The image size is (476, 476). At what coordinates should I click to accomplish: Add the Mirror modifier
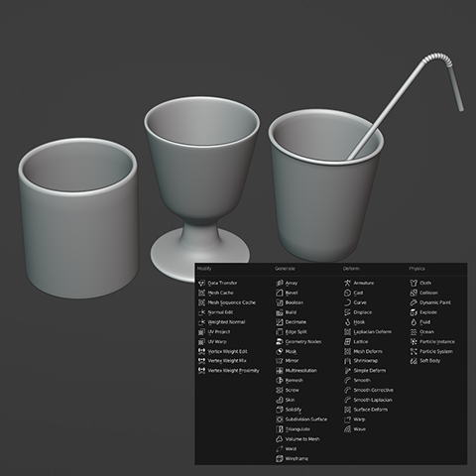(x=288, y=361)
